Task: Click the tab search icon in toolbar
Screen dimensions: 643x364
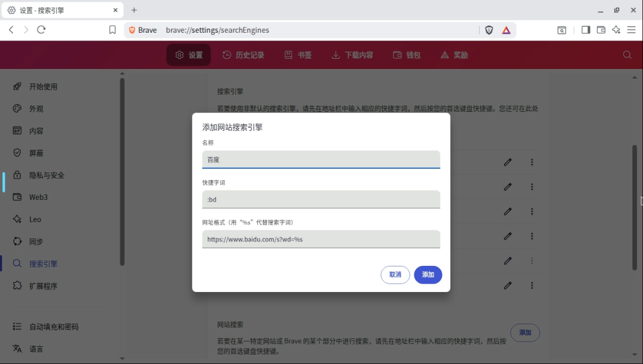Action: coord(562,30)
